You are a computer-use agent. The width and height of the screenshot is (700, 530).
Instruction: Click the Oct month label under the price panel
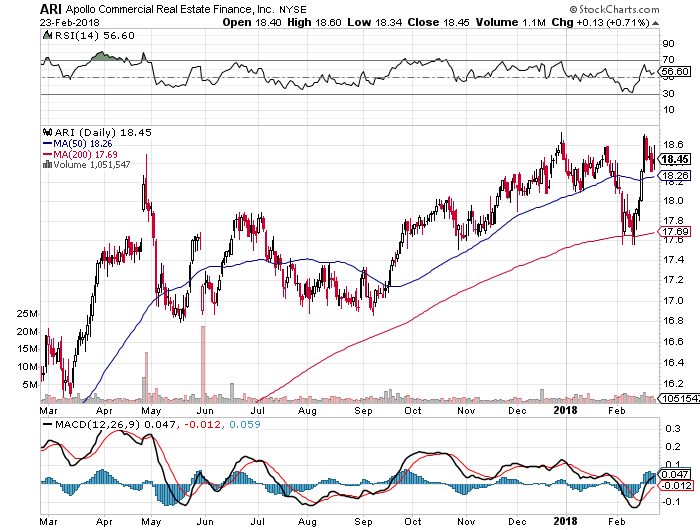pos(412,411)
